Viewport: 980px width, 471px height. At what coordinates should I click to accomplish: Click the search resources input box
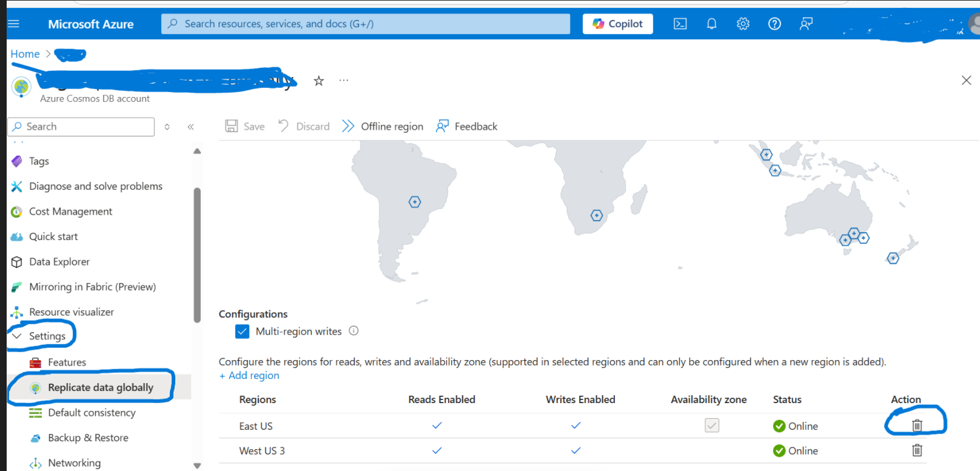click(x=366, y=24)
